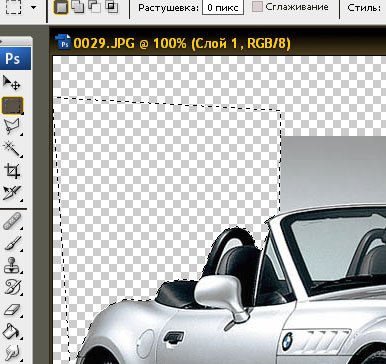Click the 0029.JPG document title bar

pyautogui.click(x=219, y=43)
